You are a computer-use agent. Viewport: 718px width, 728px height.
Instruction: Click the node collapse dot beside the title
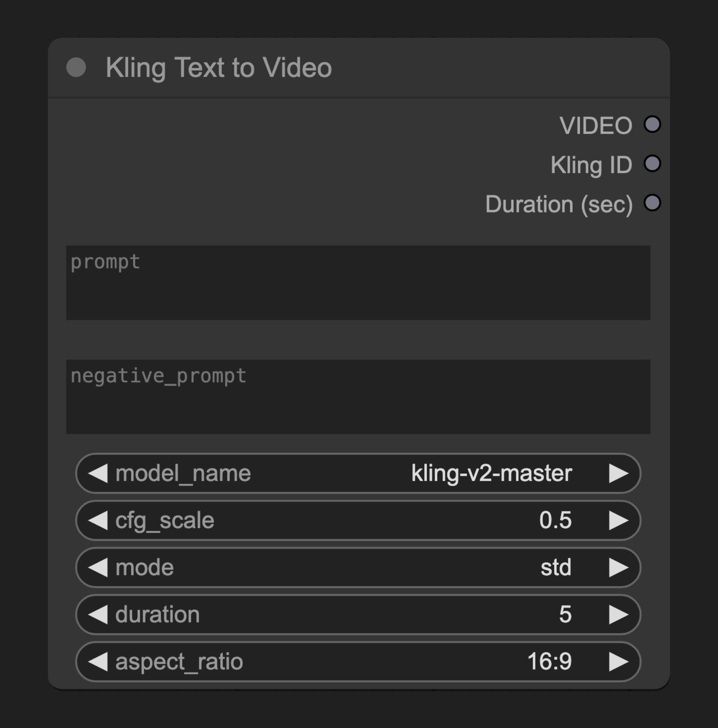pyautogui.click(x=76, y=67)
